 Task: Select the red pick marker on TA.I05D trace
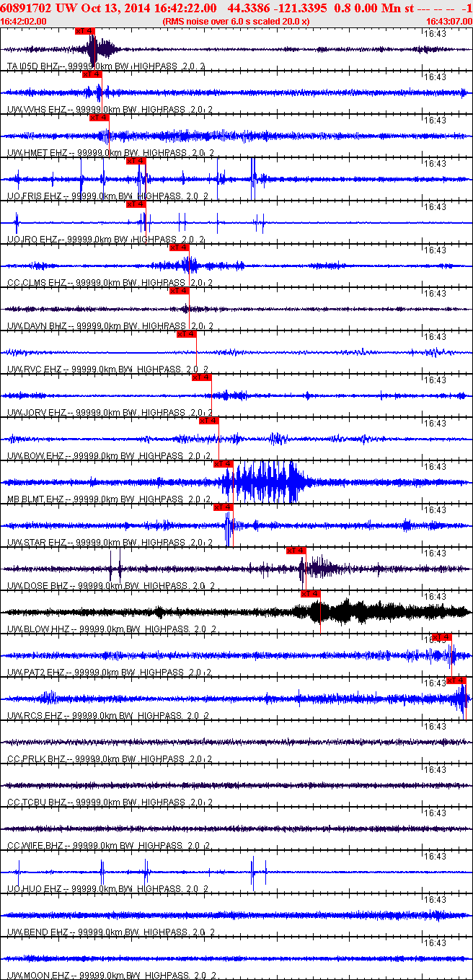pyautogui.click(x=84, y=31)
